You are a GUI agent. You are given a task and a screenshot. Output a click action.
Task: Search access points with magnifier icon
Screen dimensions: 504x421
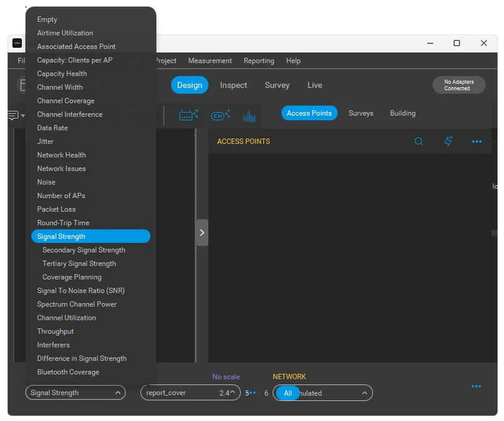pyautogui.click(x=418, y=142)
